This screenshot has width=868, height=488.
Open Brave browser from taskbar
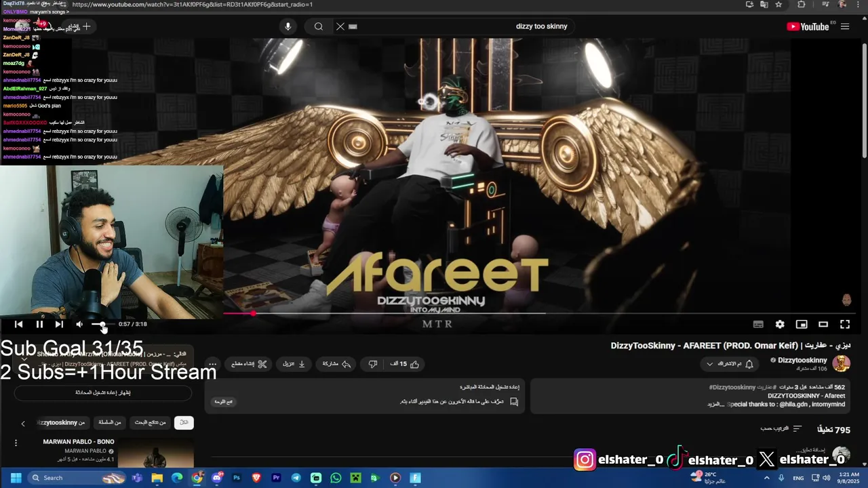point(256,478)
